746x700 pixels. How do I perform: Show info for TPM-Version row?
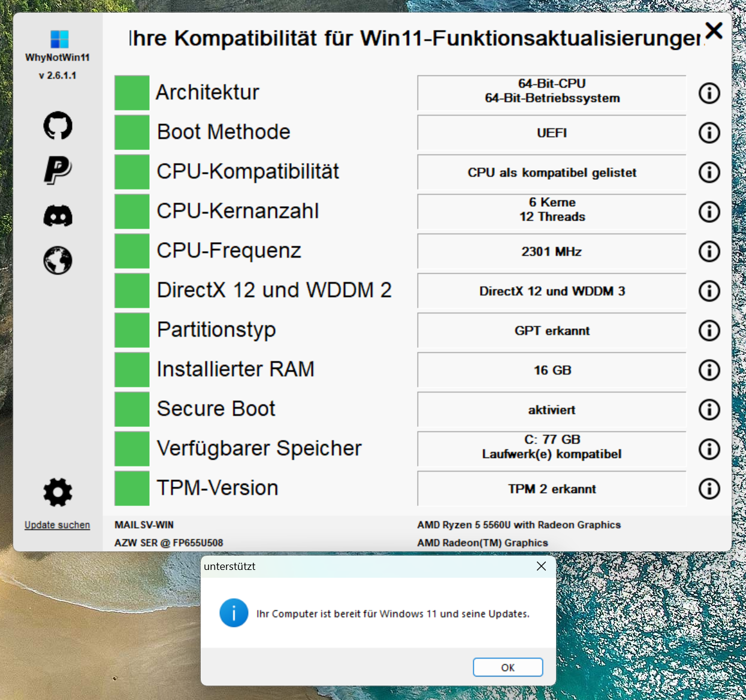point(709,488)
